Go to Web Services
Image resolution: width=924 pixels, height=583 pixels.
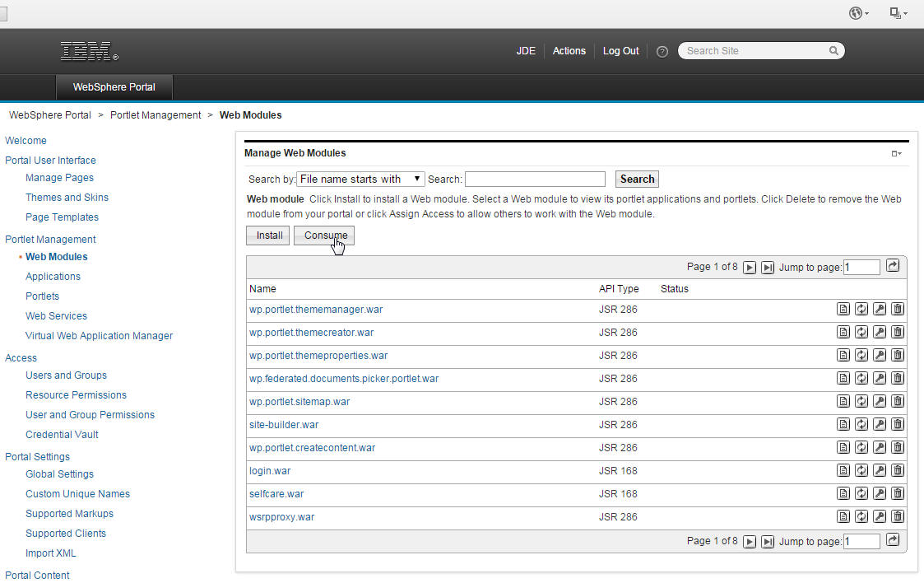coord(56,315)
